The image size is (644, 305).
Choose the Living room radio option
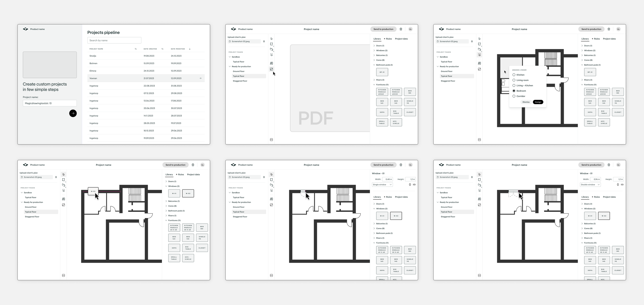click(514, 80)
